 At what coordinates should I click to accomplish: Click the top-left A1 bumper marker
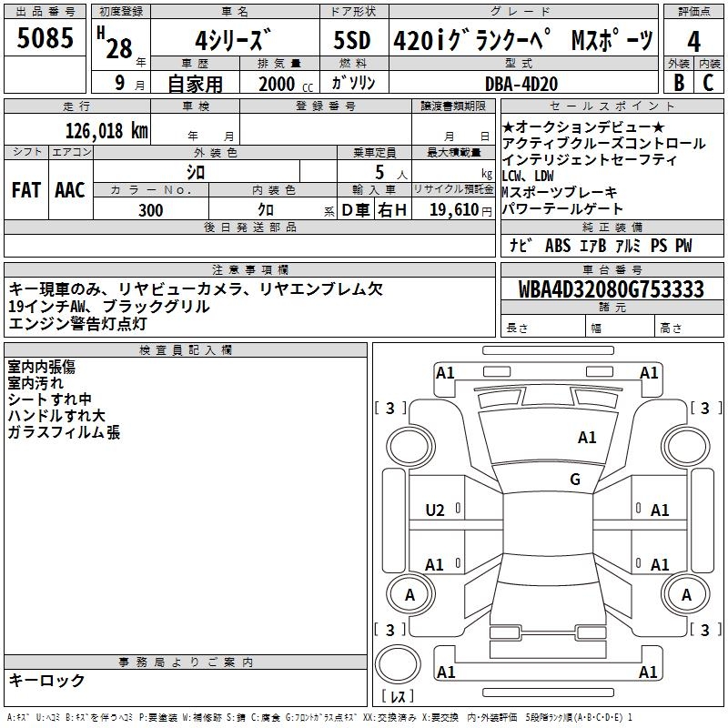point(445,372)
